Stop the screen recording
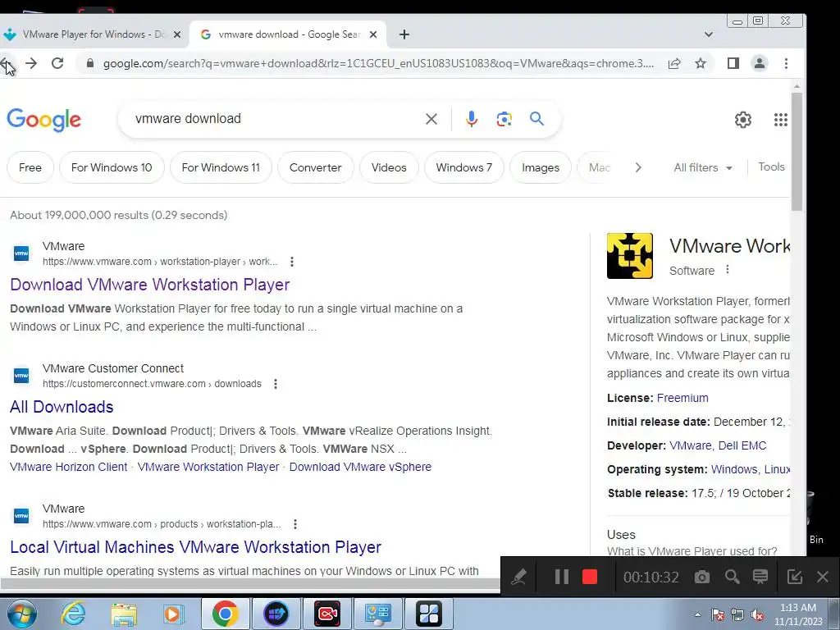This screenshot has height=630, width=840. pos(589,577)
